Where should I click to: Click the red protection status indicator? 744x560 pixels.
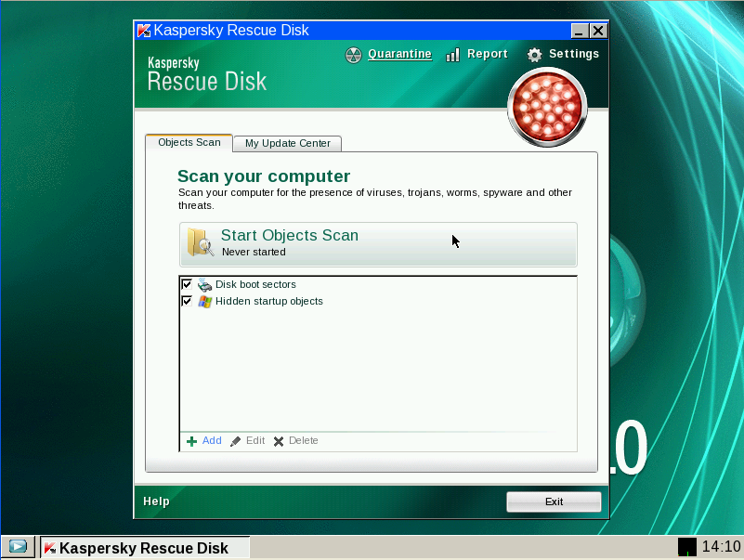click(547, 107)
